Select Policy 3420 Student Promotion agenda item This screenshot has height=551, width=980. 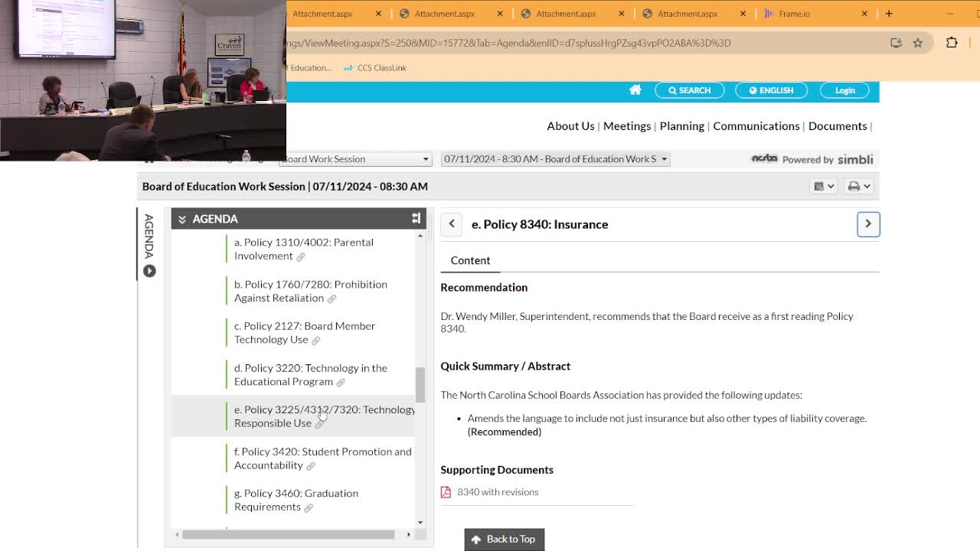pyautogui.click(x=322, y=458)
